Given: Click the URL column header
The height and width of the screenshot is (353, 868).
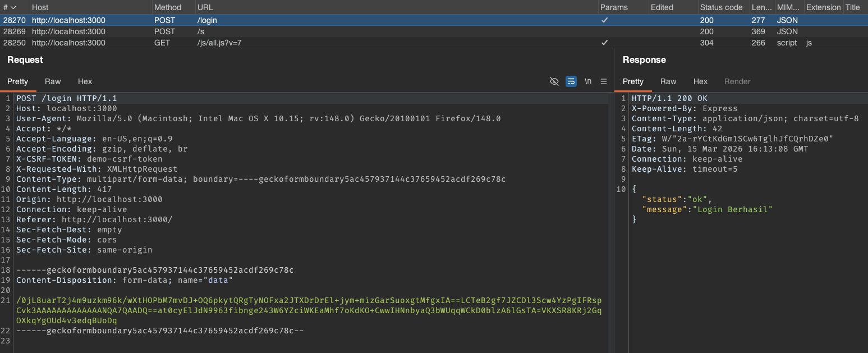Looking at the screenshot, I should tap(205, 7).
